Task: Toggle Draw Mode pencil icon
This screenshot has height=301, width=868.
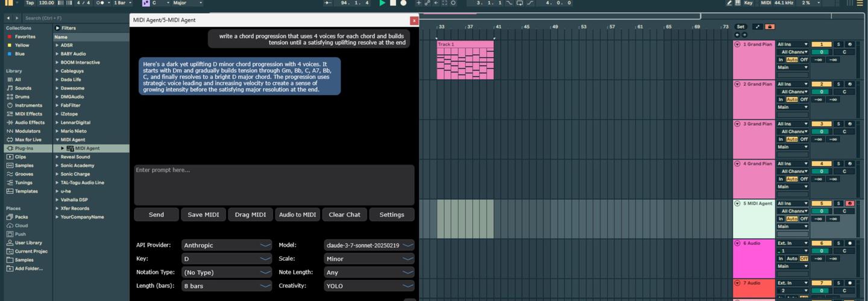Action: click(729, 3)
